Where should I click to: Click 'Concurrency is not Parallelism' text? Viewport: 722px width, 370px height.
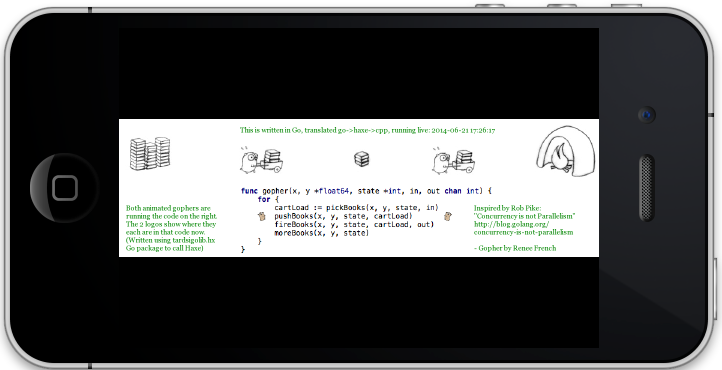pos(524,216)
